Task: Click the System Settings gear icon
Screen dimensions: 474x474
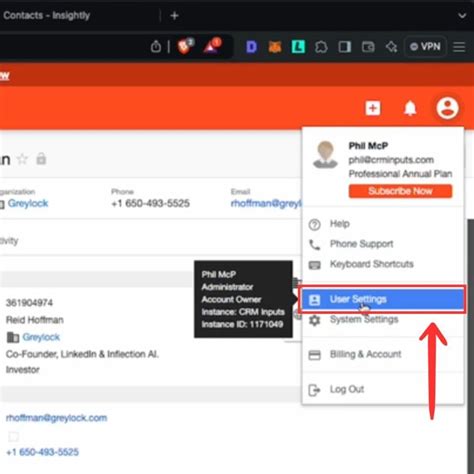Action: pyautogui.click(x=314, y=320)
